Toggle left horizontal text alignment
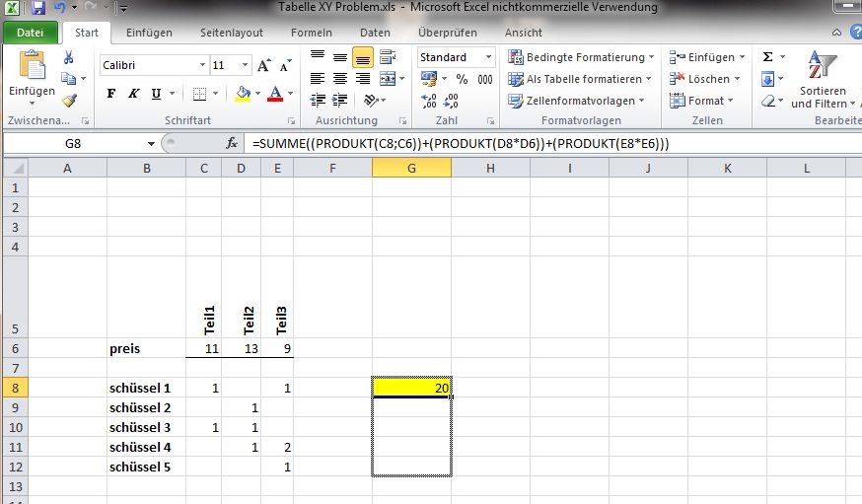862x504 pixels. point(318,79)
